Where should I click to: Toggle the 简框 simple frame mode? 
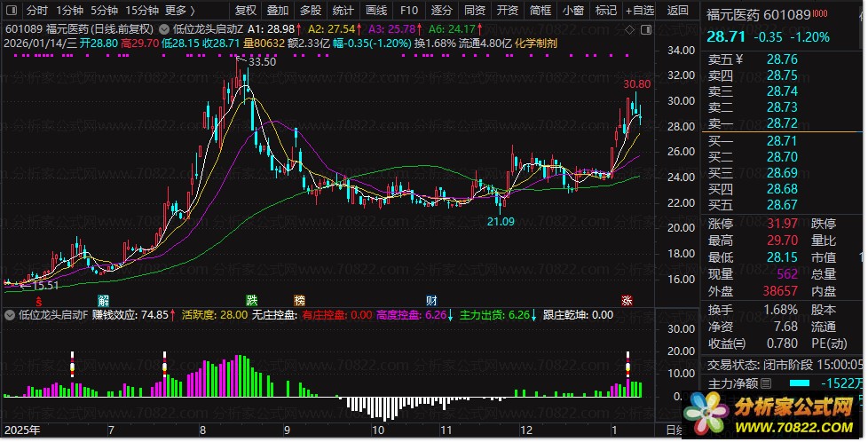[x=541, y=10]
